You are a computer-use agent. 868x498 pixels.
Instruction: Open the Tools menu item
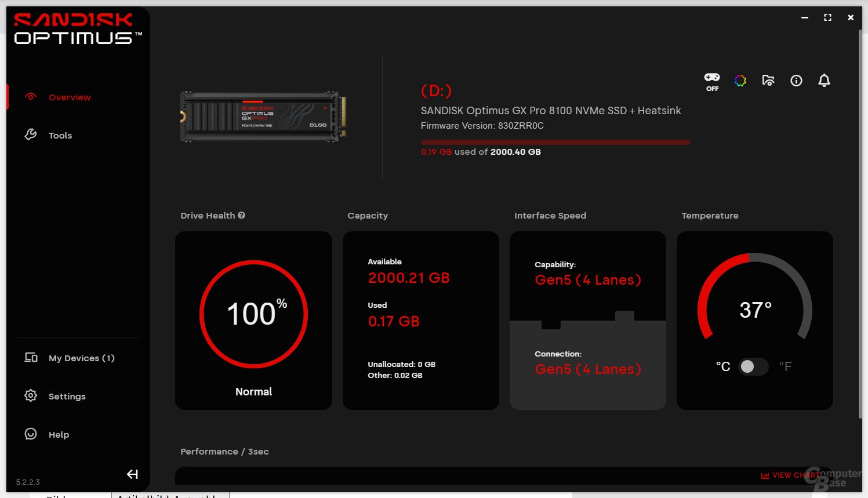tap(60, 136)
